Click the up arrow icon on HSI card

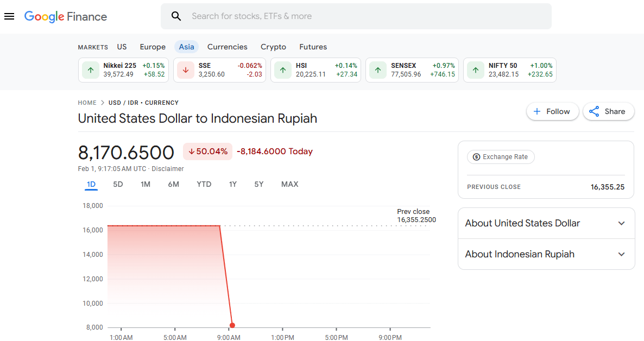tap(282, 70)
